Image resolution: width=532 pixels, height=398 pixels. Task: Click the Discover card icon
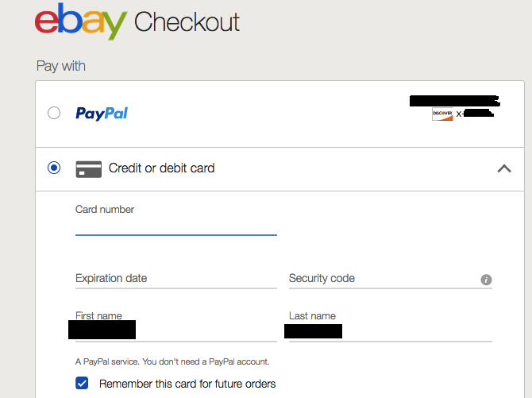click(x=442, y=114)
